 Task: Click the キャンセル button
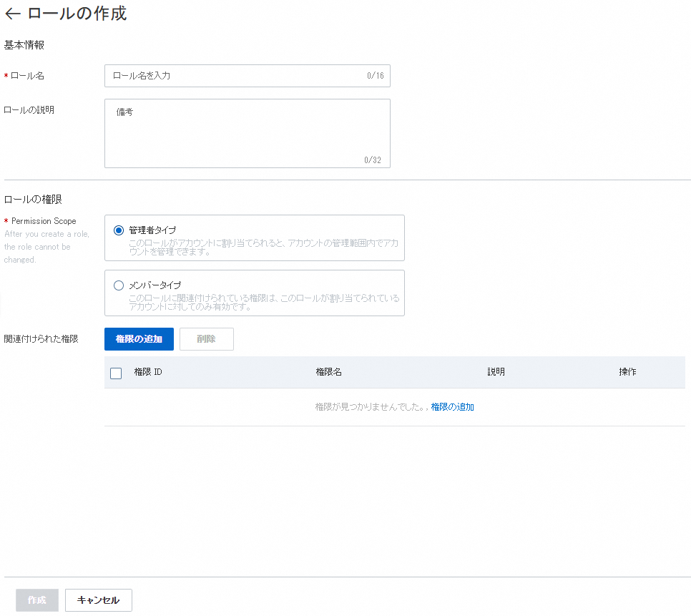click(x=98, y=600)
